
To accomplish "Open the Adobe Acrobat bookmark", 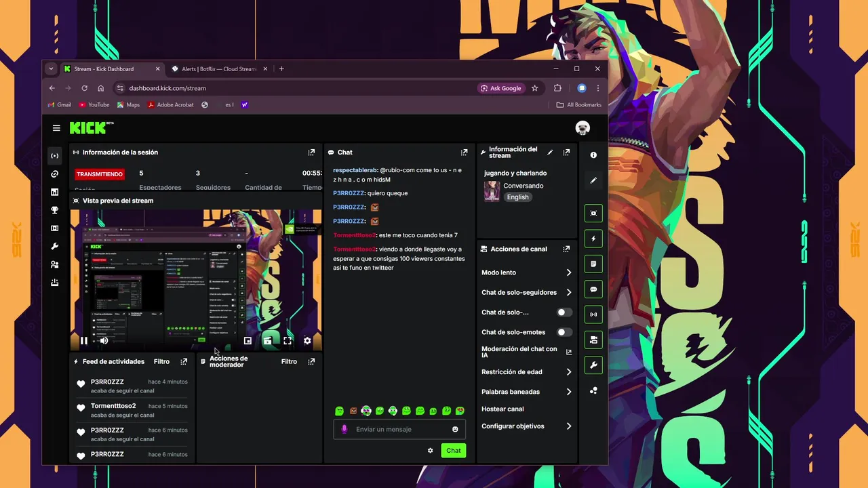I will [x=171, y=105].
